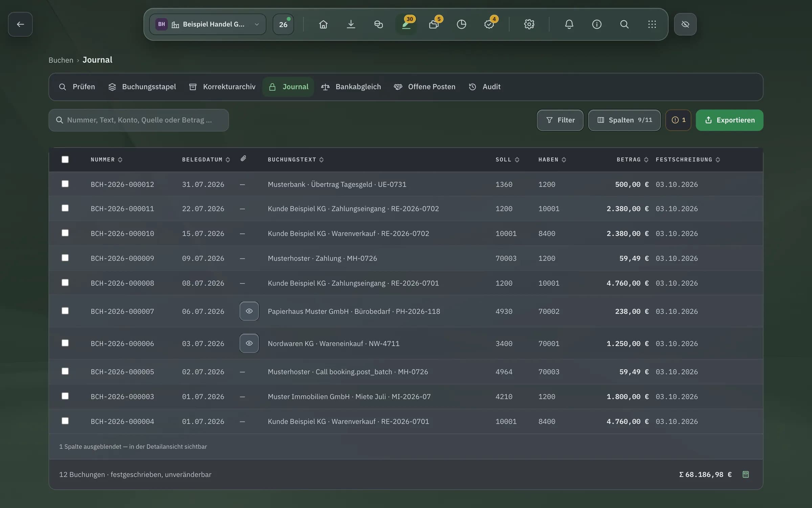The height and width of the screenshot is (508, 812).
Task: Switch to the Bankabgleich tab
Action: [351, 87]
